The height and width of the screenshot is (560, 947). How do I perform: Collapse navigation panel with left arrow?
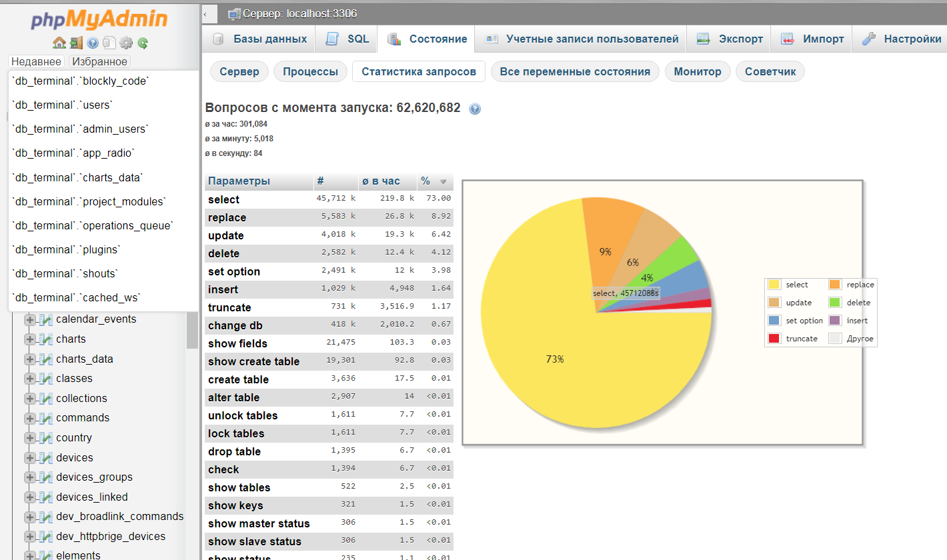click(205, 13)
